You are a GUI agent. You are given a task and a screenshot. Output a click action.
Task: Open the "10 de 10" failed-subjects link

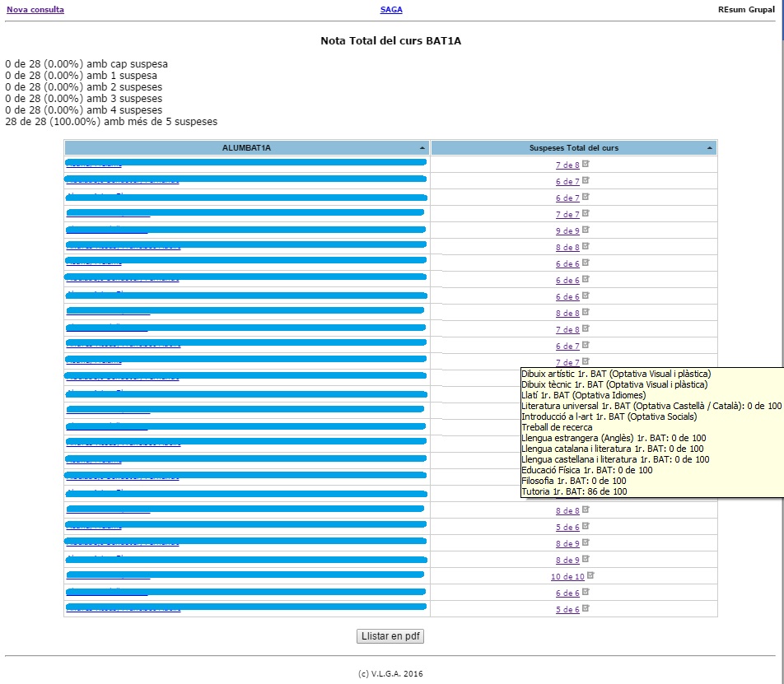pyautogui.click(x=567, y=576)
